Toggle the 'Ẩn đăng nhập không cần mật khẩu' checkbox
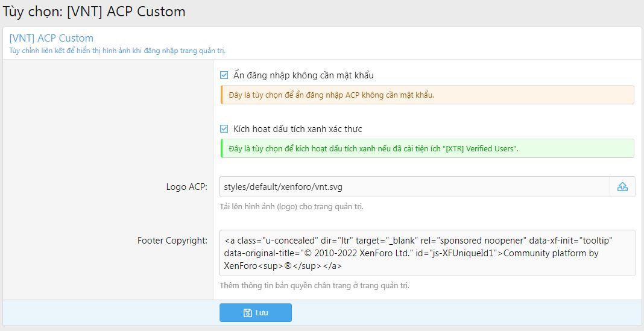 [224, 75]
